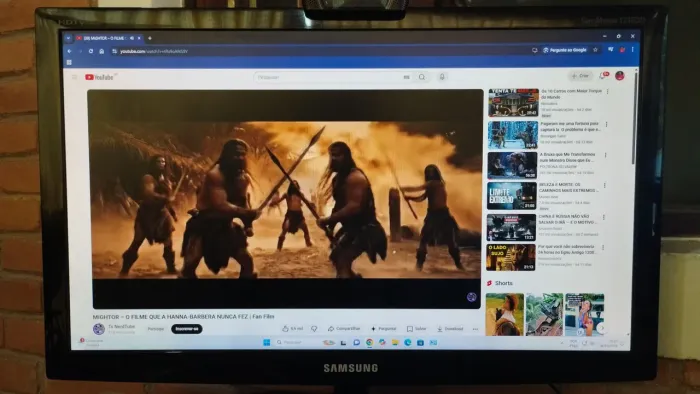
Task: Click the Perguntar ask button
Action: coord(383,329)
